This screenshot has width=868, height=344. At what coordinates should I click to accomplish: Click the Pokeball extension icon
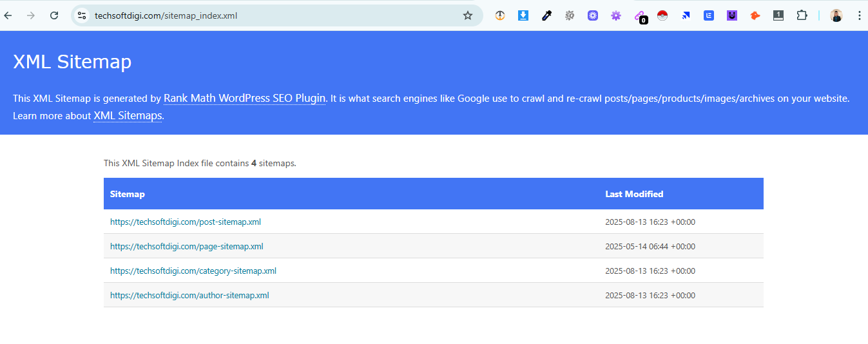click(662, 15)
